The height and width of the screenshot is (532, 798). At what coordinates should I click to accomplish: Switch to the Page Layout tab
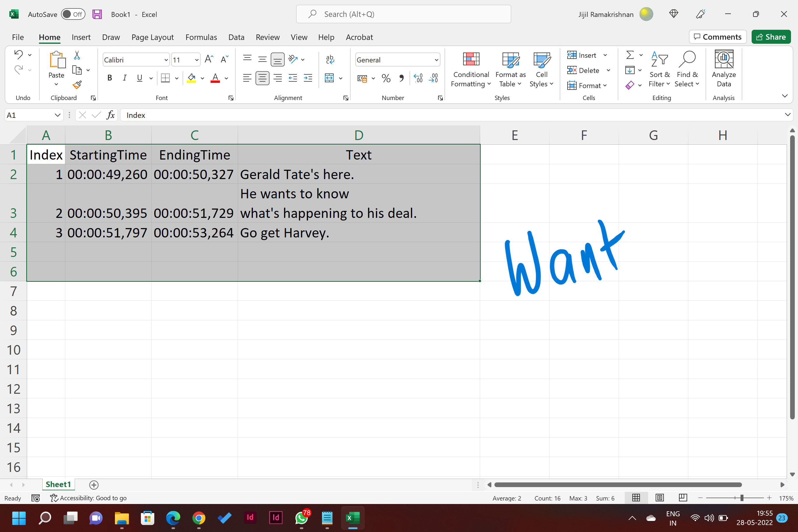[152, 37]
